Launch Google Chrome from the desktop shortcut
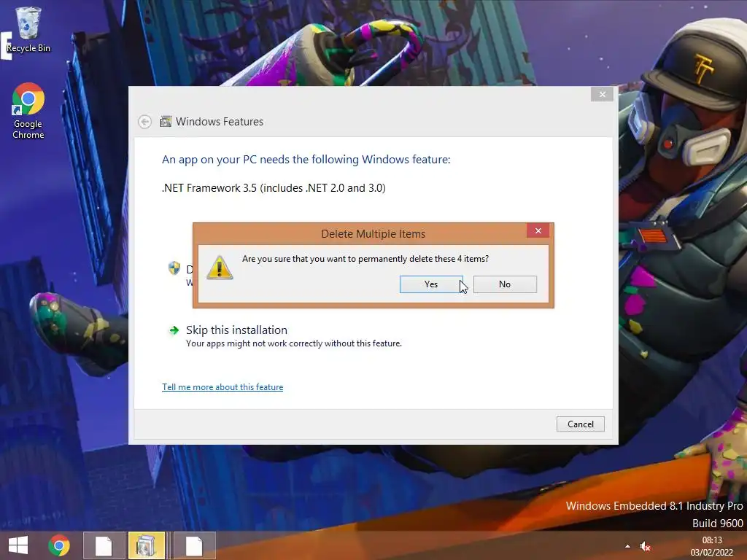The width and height of the screenshot is (747, 560). click(28, 111)
